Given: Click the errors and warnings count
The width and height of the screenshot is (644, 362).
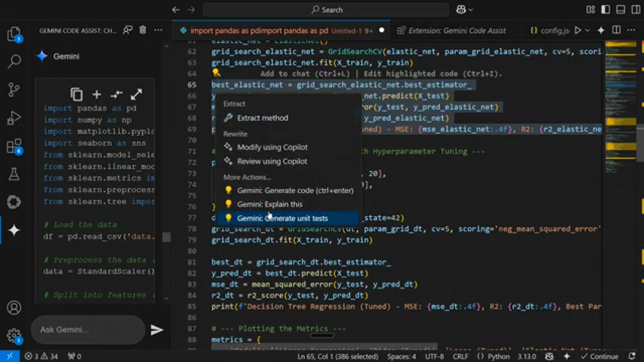Looking at the screenshot, I should (x=41, y=356).
